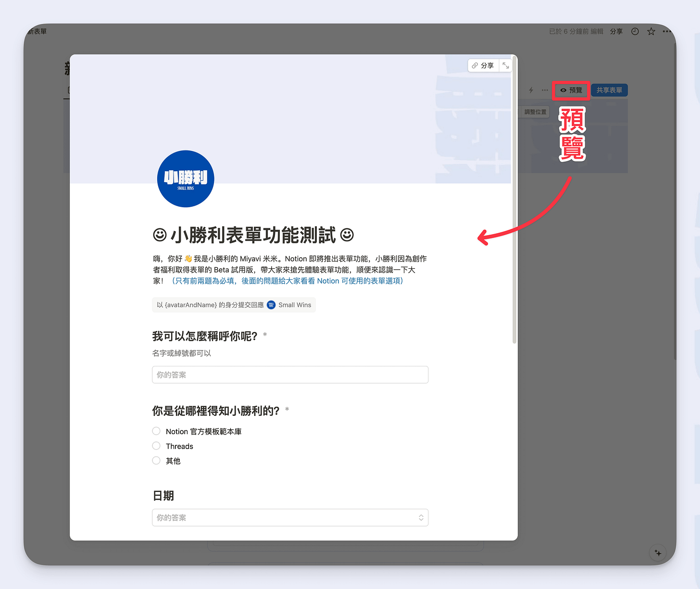
Task: Click the Small Wins avatar in respondent badge
Action: (271, 305)
